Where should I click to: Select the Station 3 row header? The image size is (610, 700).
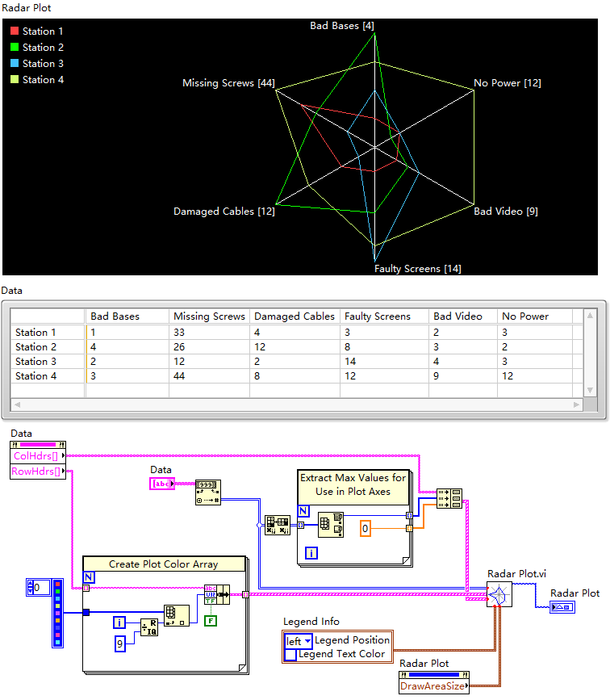[x=36, y=361]
